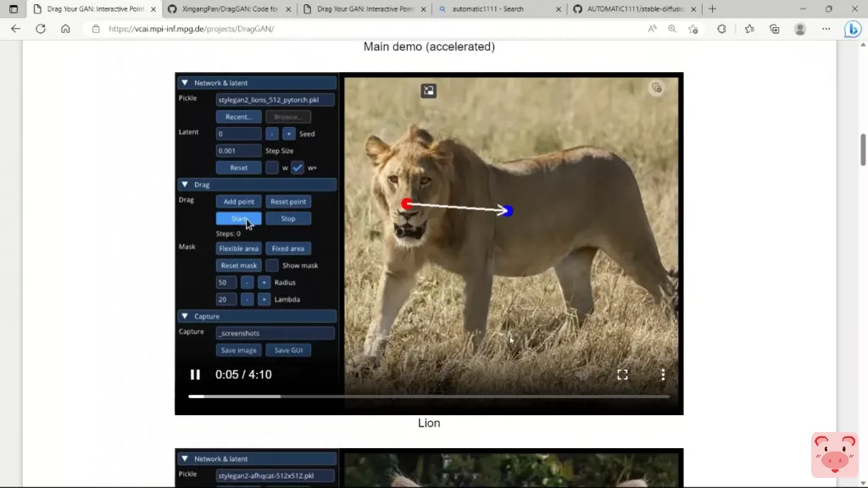Screen dimensions: 868x488
Task: Open Favorites list
Action: coord(749,29)
